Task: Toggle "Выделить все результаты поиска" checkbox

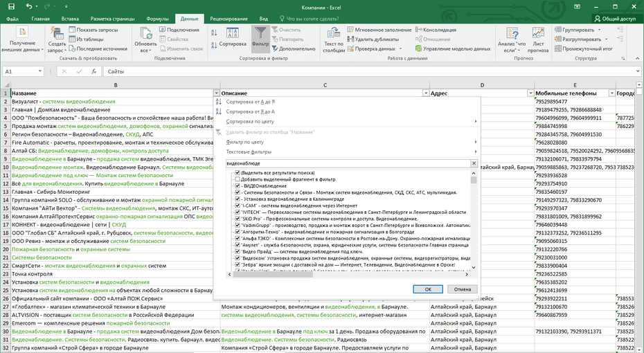Action: tap(238, 173)
